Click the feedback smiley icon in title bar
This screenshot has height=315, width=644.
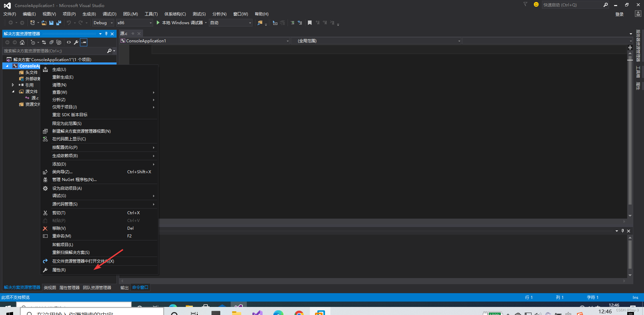click(x=536, y=4)
